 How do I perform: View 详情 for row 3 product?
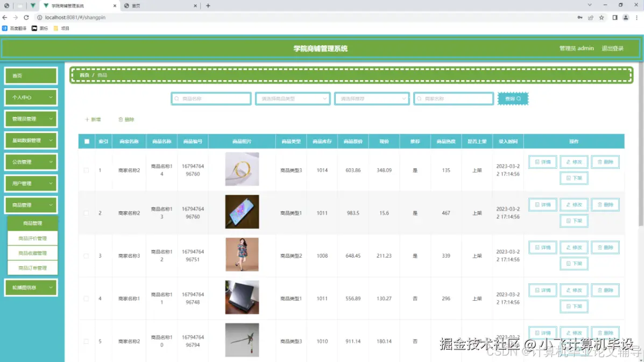pos(542,247)
